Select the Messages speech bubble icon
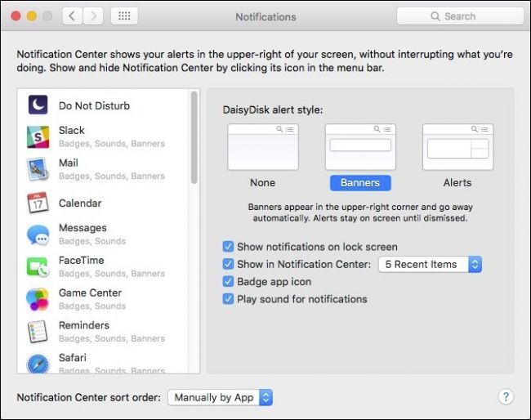 pos(38,235)
